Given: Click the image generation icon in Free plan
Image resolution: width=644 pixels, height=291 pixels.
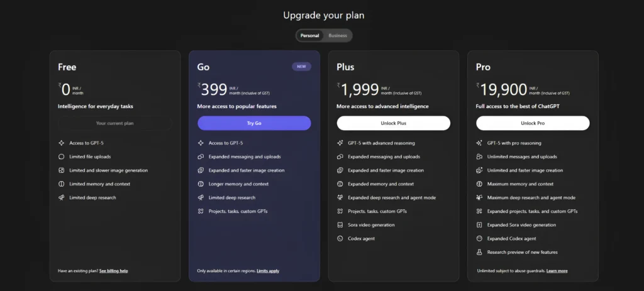Looking at the screenshot, I should 62,170.
